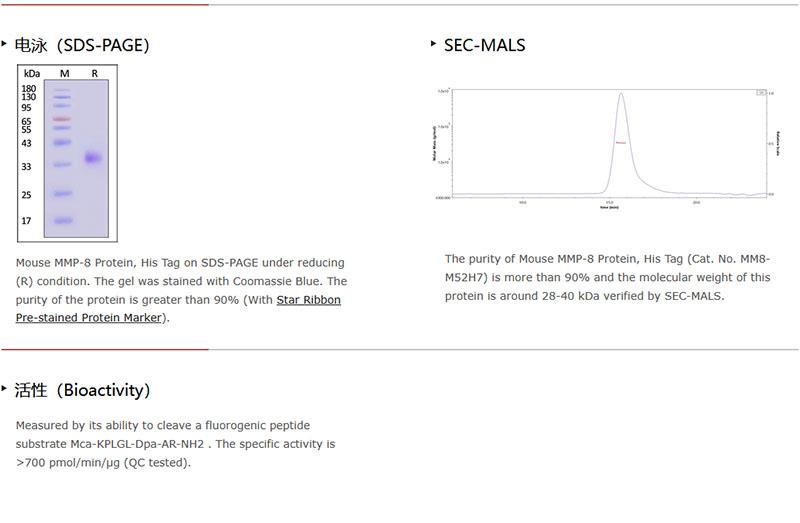Click the peak of the SEC-MALS curve

click(621, 95)
